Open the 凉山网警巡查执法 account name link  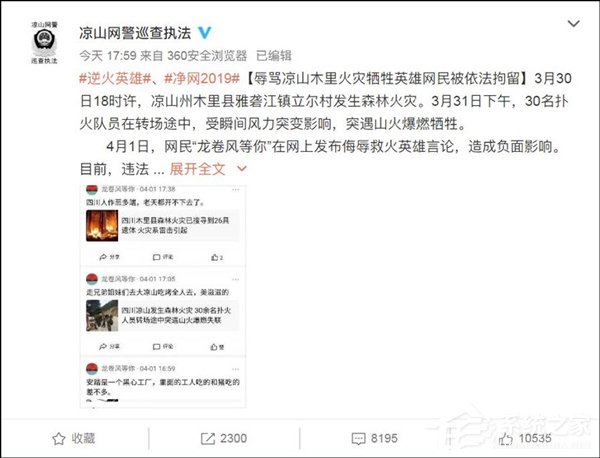coord(135,33)
